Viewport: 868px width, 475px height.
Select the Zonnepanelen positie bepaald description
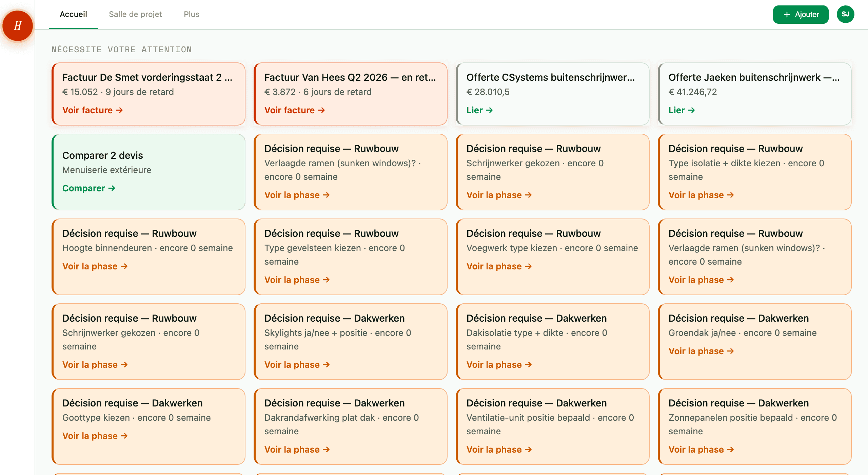[753, 424]
